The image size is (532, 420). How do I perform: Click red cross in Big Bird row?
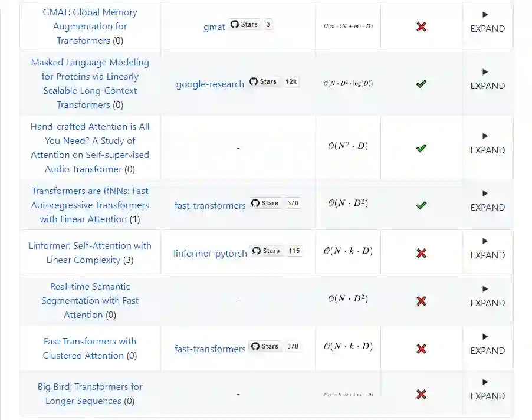coord(421,394)
